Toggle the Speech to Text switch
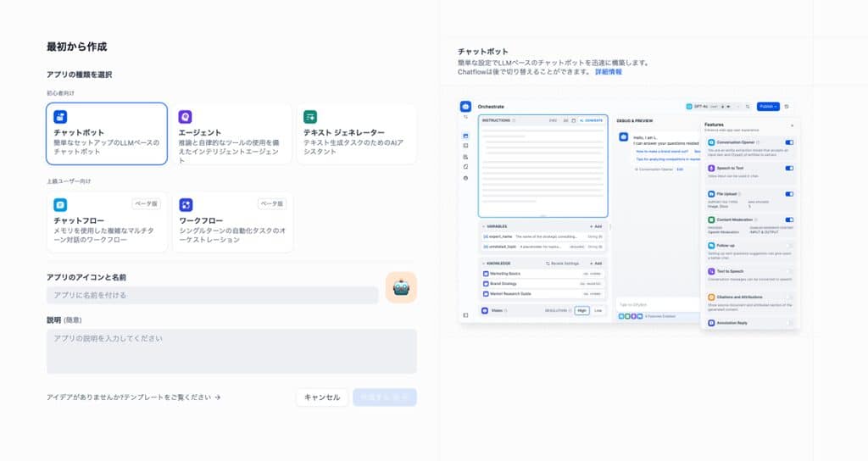 pos(789,169)
